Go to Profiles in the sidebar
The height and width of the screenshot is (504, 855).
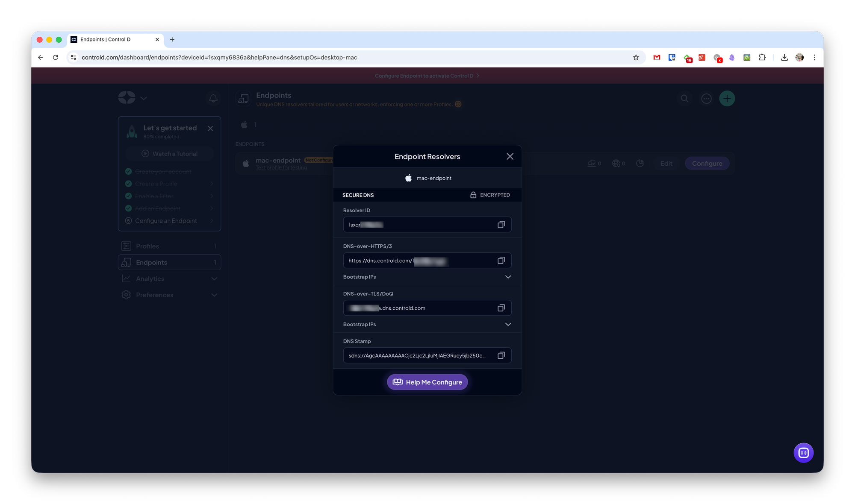coord(147,246)
